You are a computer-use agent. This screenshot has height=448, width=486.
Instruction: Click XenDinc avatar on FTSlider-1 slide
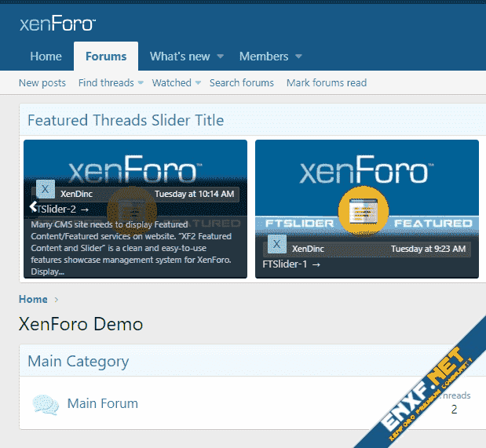(x=276, y=246)
